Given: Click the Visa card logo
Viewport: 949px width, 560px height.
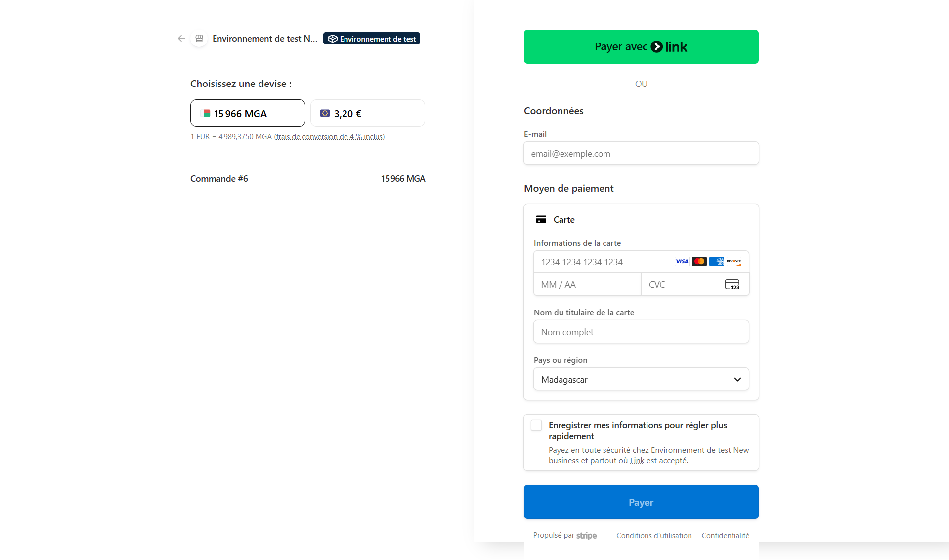Looking at the screenshot, I should pyautogui.click(x=682, y=261).
